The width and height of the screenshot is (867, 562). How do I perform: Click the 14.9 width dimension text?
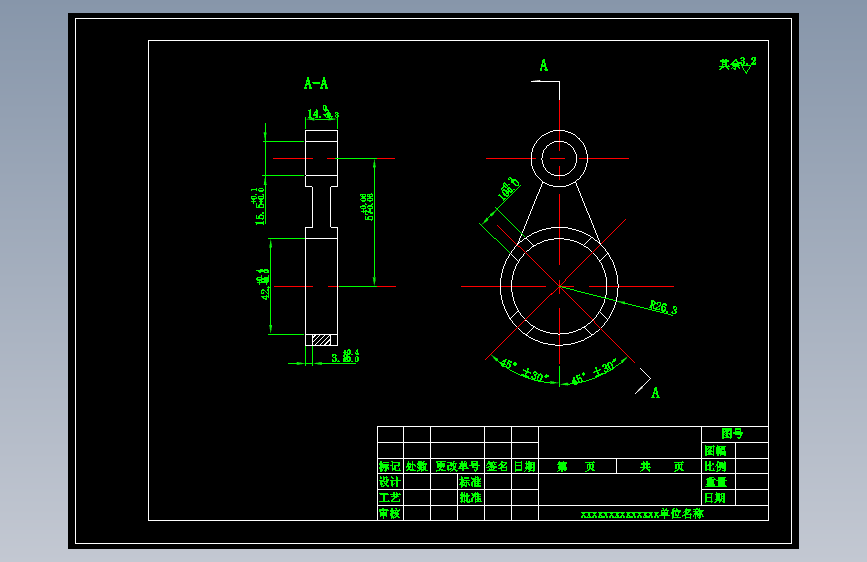coord(323,113)
